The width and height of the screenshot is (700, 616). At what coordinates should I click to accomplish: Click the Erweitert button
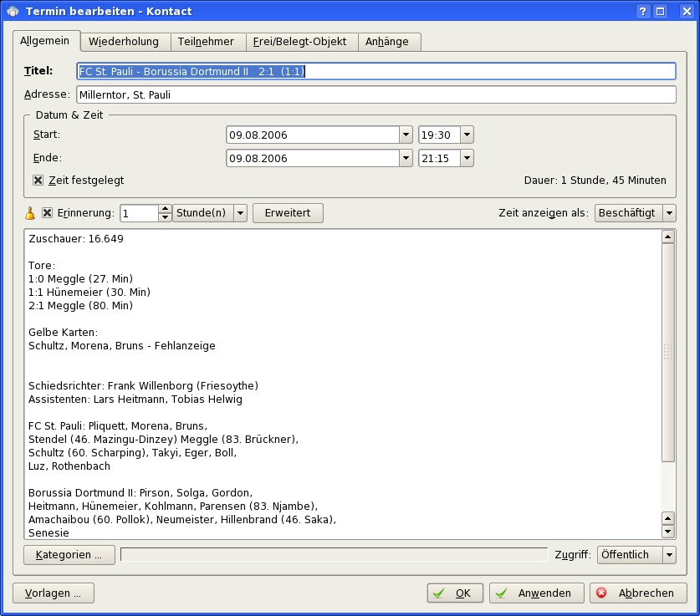pyautogui.click(x=288, y=213)
